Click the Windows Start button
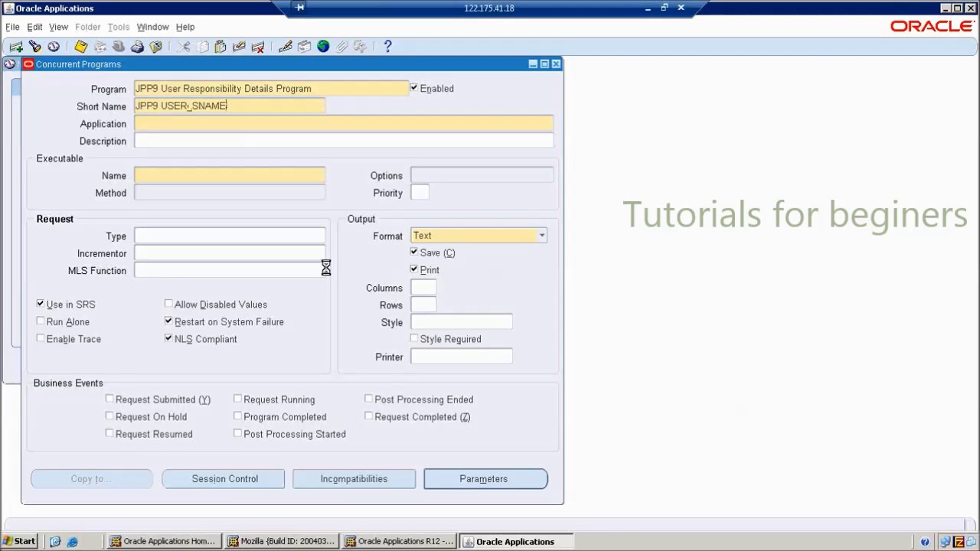Image resolution: width=980 pixels, height=551 pixels. click(19, 541)
